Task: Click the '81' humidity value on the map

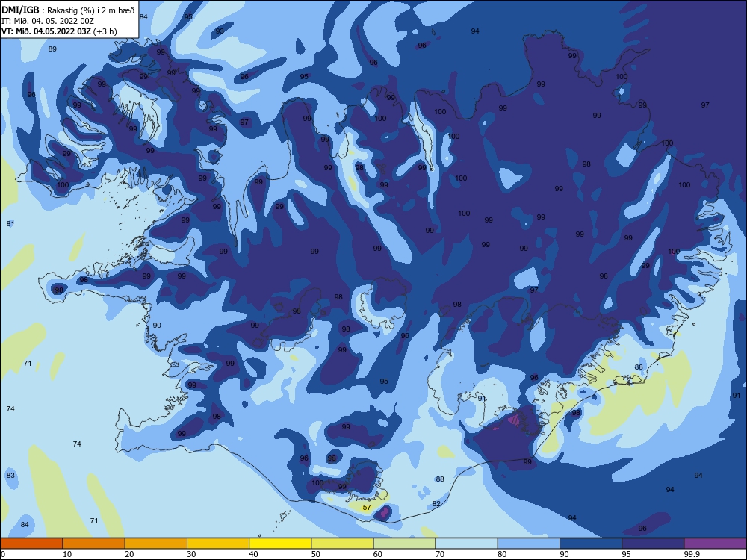Action: click(x=10, y=223)
